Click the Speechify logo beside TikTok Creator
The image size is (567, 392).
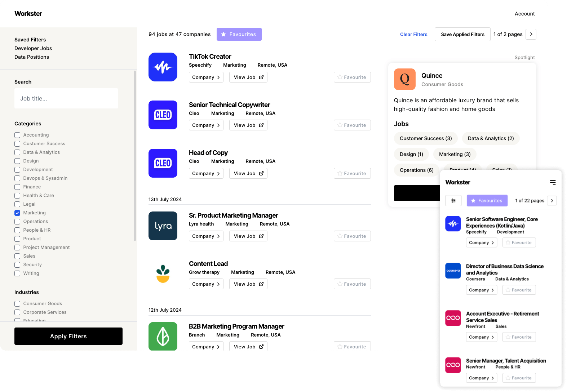[x=163, y=67]
